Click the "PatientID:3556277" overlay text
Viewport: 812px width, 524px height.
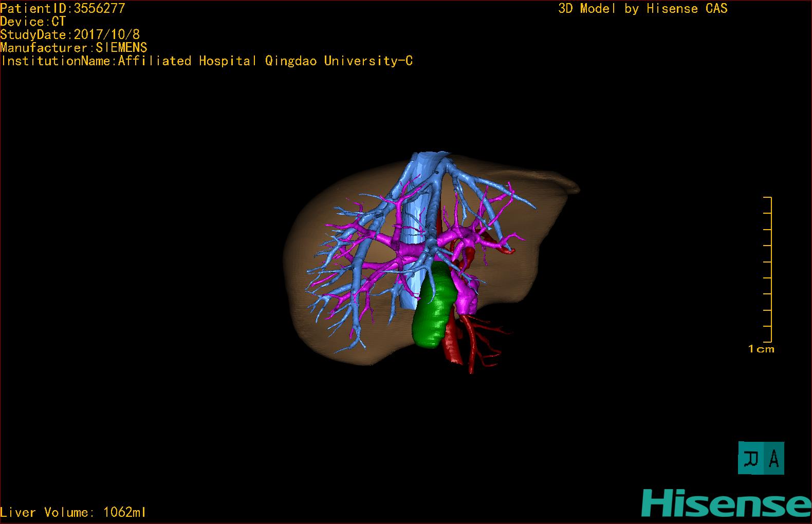click(63, 8)
